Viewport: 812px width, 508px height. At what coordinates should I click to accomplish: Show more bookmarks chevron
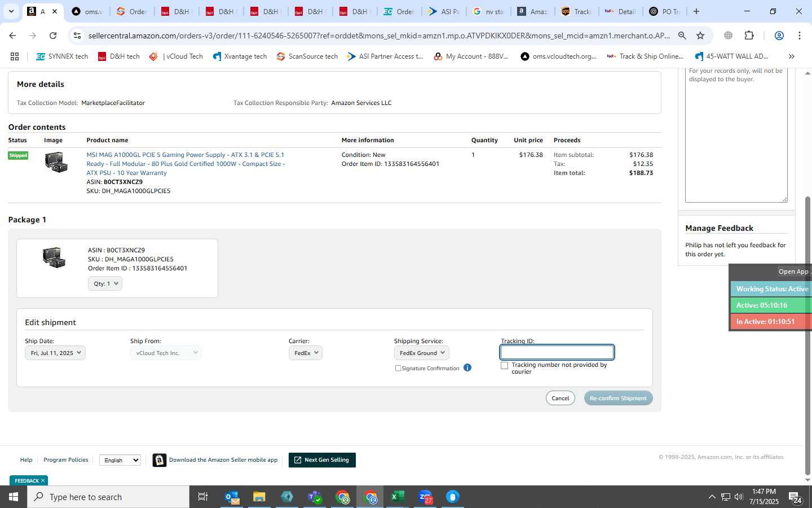[x=791, y=56]
